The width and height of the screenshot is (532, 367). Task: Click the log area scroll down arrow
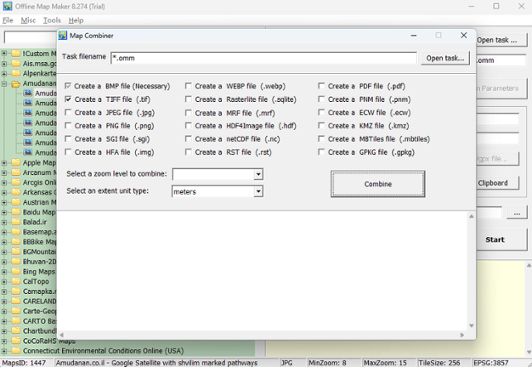[471, 326]
